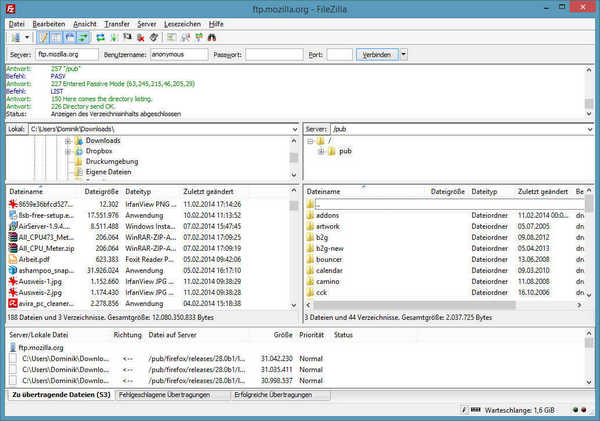Sort local files by Dateigröße column
Screen dimensions: 600x421
point(102,190)
